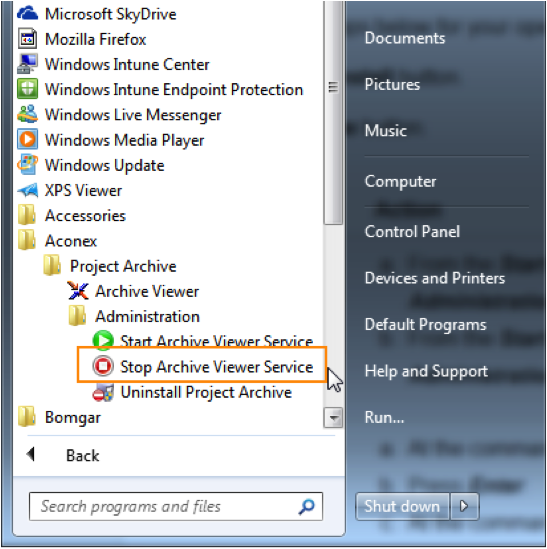Open the Shut down options arrow
This screenshot has width=547, height=549.
click(x=464, y=506)
